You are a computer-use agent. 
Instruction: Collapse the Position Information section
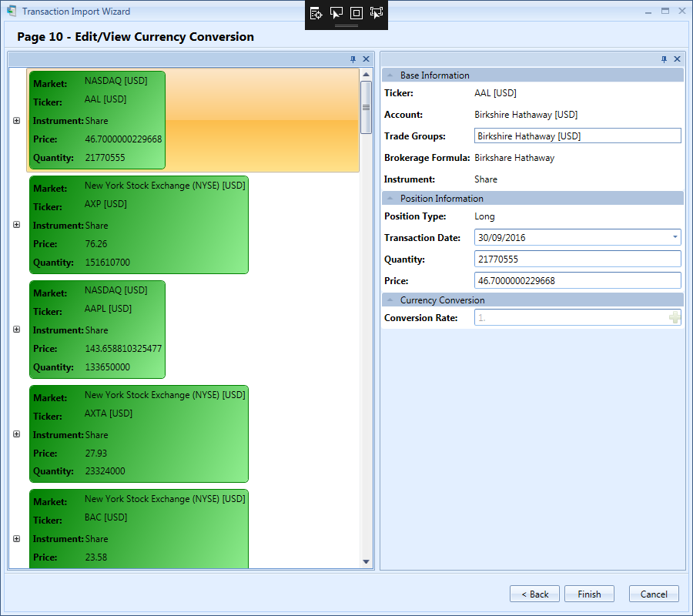click(x=390, y=199)
